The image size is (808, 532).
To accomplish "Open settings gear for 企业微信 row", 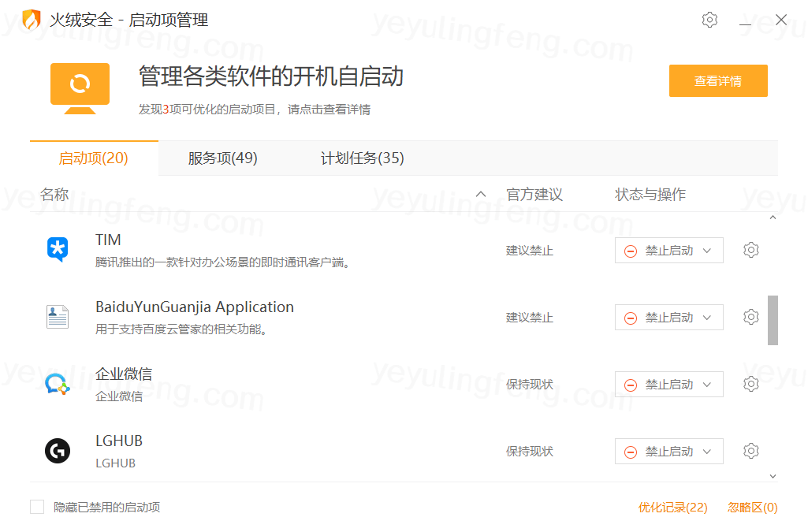I will click(750, 384).
